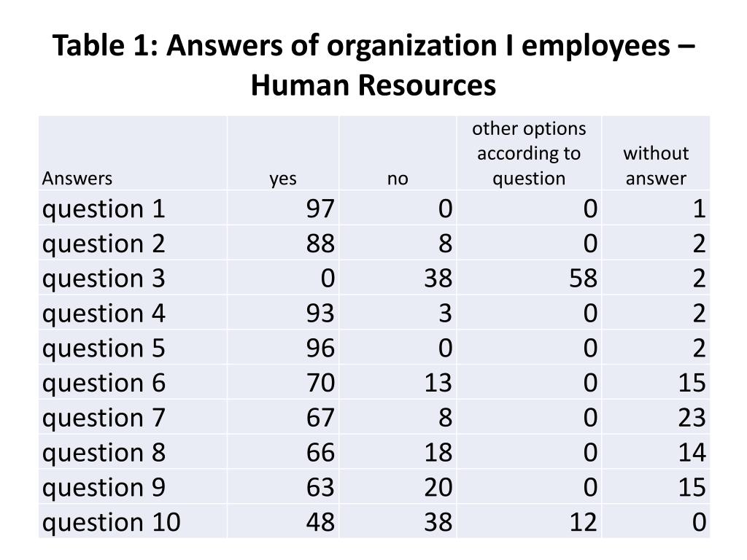Click the without answer value 23 for question 7
The width and height of the screenshot is (747, 560).
pos(692,417)
